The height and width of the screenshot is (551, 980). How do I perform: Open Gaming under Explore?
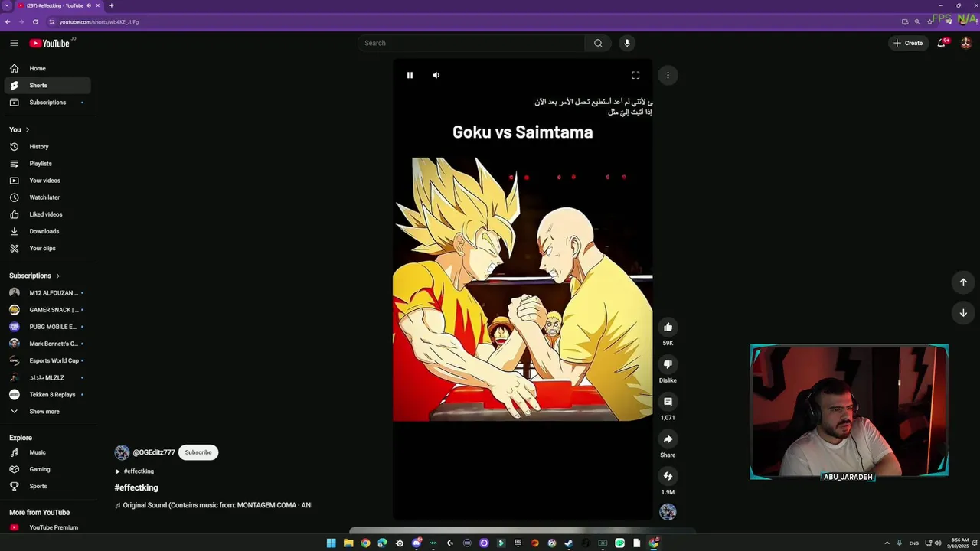click(x=47, y=469)
